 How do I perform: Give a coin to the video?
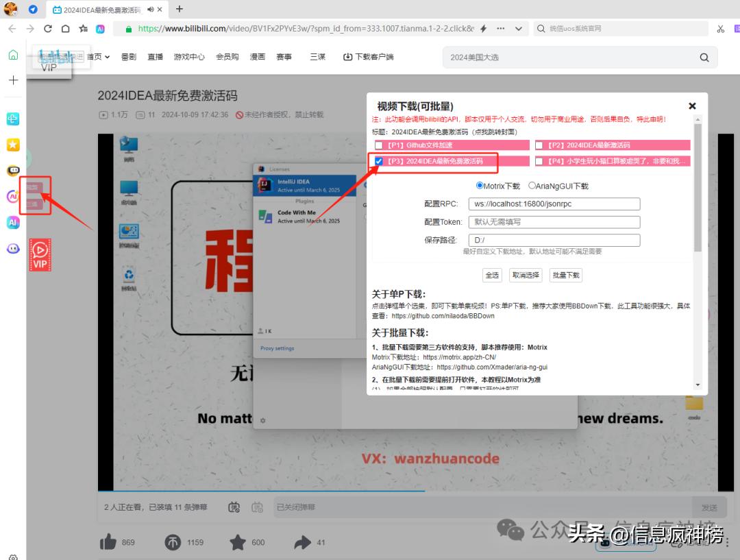coord(173,542)
